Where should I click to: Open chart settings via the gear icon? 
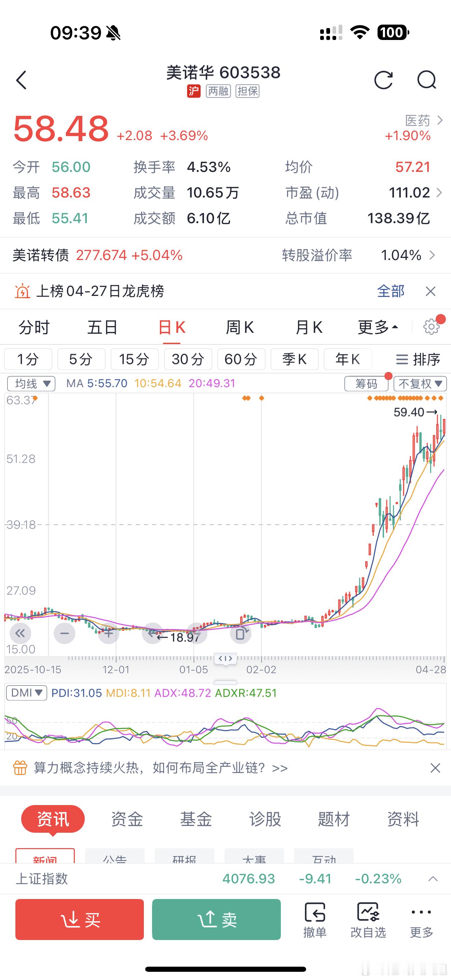click(x=431, y=326)
